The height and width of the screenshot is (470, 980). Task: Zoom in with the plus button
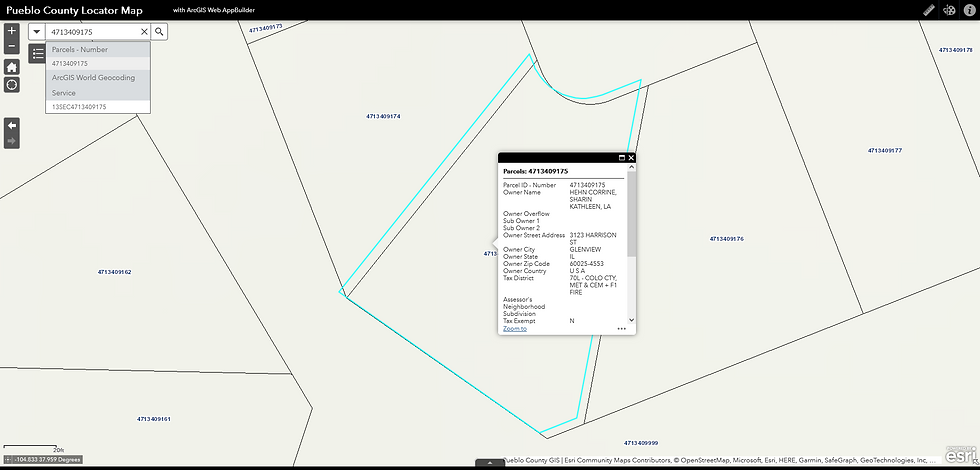point(11,31)
